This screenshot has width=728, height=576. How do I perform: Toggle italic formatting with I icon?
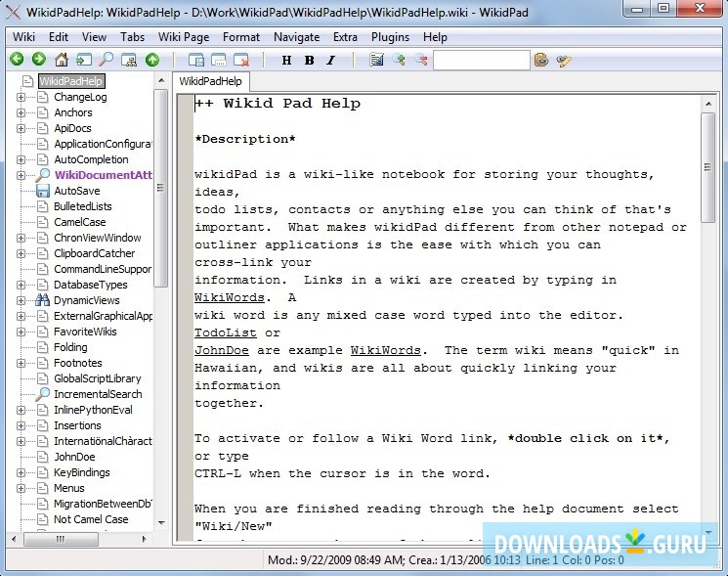click(x=331, y=60)
